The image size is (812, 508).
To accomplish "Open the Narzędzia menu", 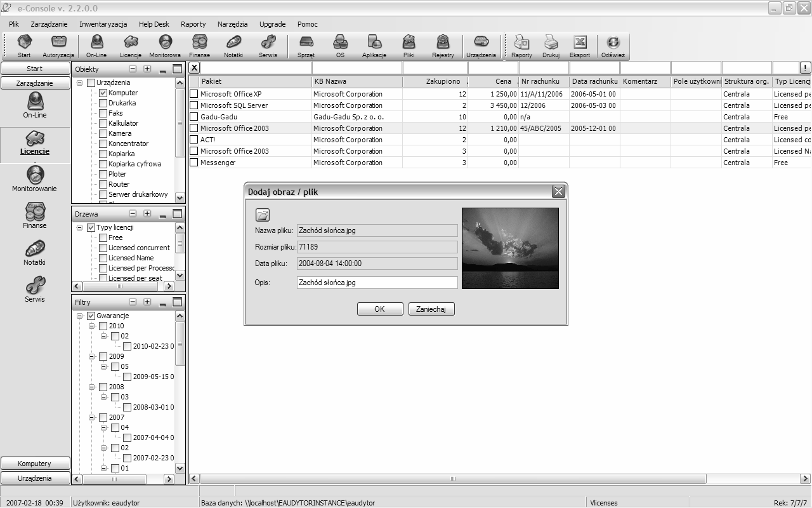I will 232,24.
